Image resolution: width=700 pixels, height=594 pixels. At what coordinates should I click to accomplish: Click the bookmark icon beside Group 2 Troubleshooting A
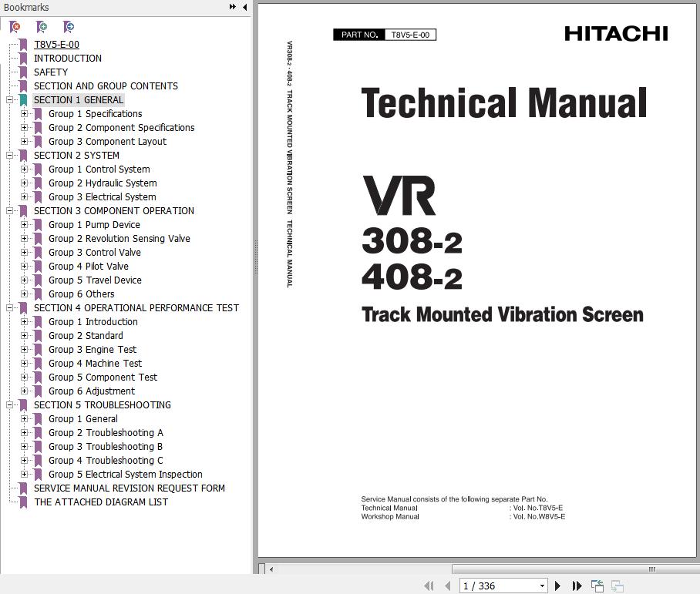(38, 433)
